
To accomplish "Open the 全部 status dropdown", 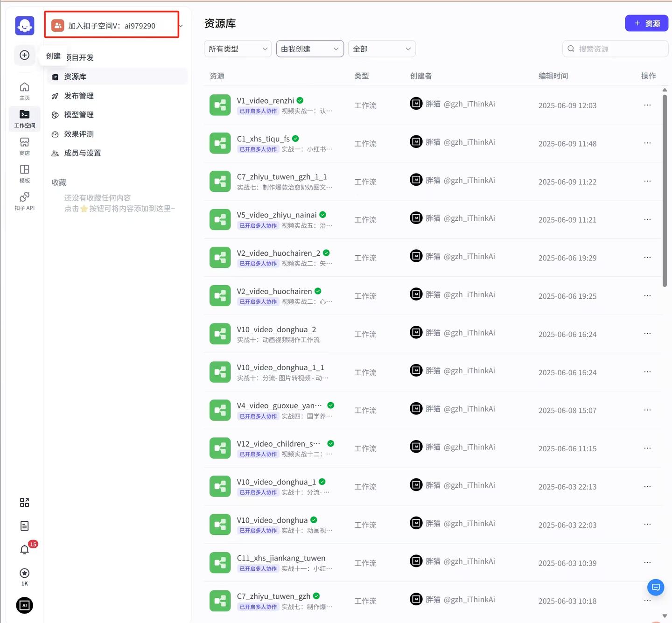I will tap(381, 48).
